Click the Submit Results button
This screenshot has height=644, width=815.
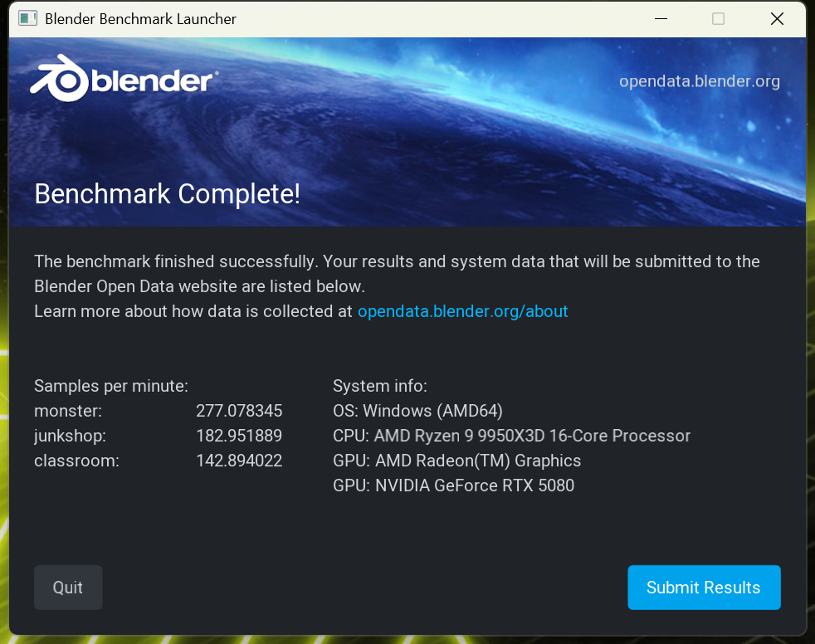point(704,588)
